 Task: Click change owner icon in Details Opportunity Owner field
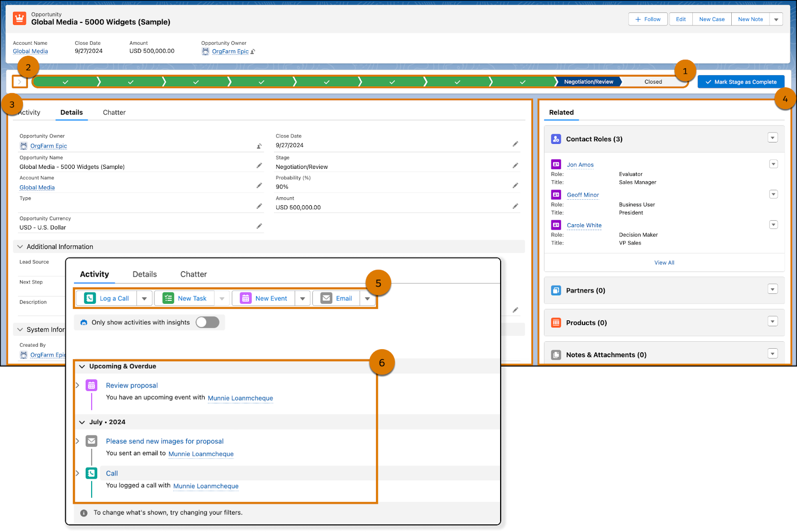[x=259, y=146]
